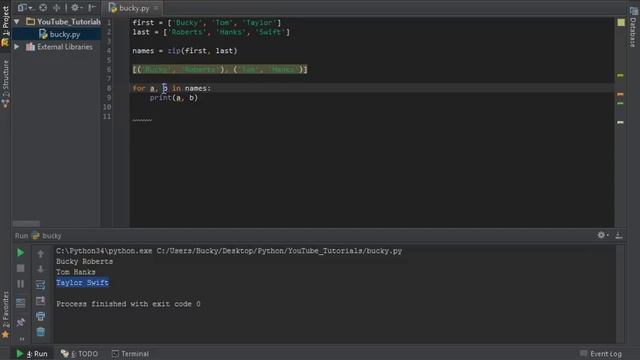Screen dimensions: 640x360
Task: Toggle the 1: Project side tab
Action: click(x=5, y=26)
